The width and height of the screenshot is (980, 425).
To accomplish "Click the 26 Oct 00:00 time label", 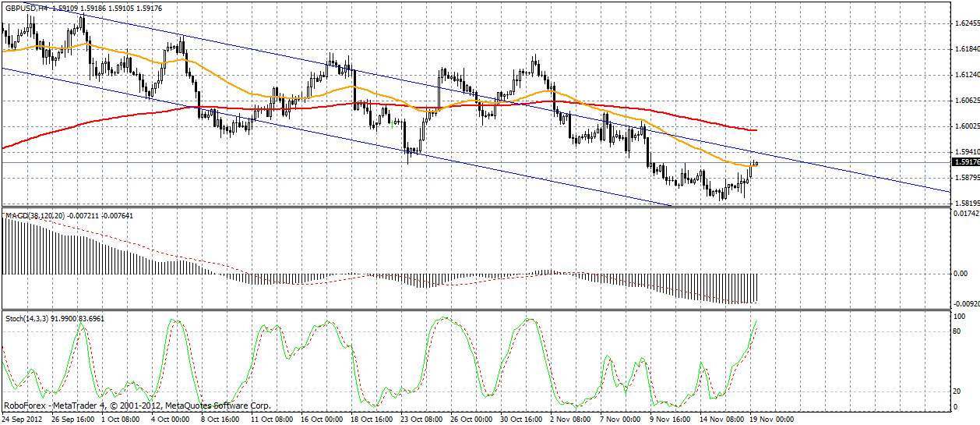I will pyautogui.click(x=472, y=420).
